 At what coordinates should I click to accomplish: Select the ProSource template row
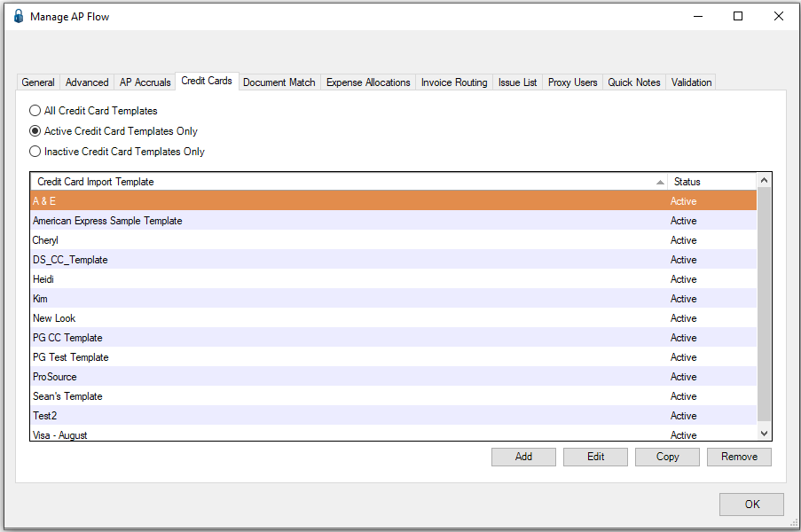click(x=394, y=377)
